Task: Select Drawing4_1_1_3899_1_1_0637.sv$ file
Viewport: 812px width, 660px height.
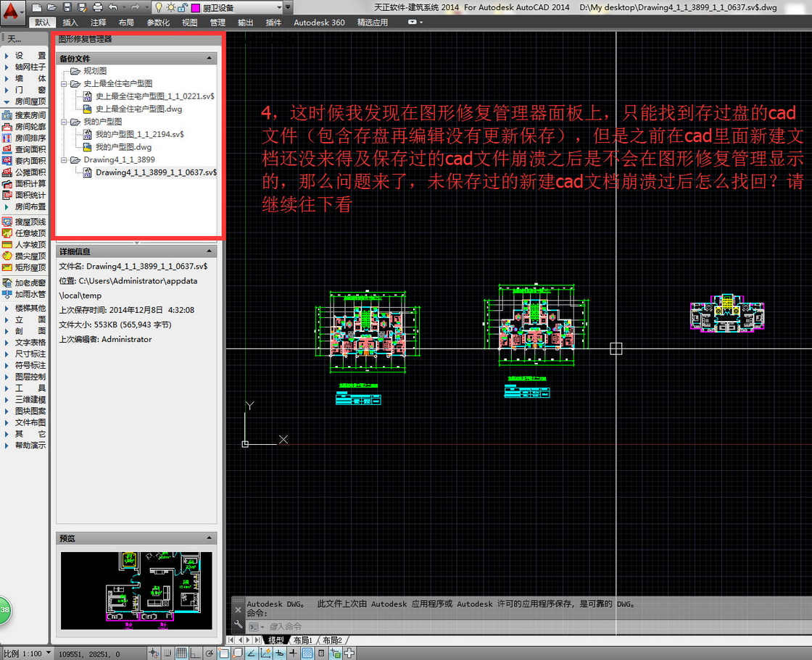Action: pos(156,172)
